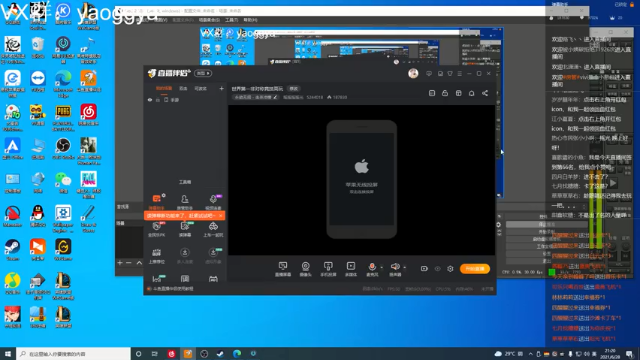Image resolution: width=640 pixels, height=360 pixels.
Task: Open the settings gear beside start button
Action: point(450,269)
